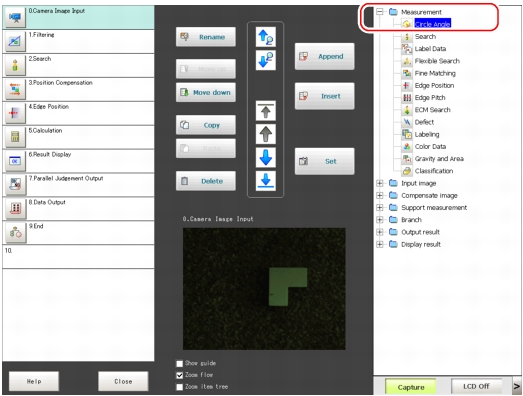
Task: Expand the Output result folder
Action: tap(380, 232)
